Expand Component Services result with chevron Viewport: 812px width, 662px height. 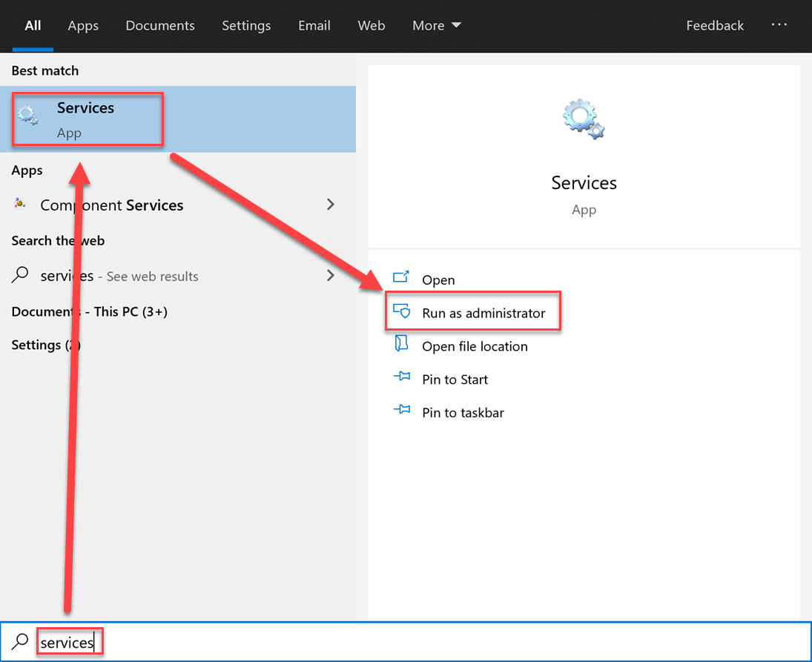pyautogui.click(x=331, y=205)
